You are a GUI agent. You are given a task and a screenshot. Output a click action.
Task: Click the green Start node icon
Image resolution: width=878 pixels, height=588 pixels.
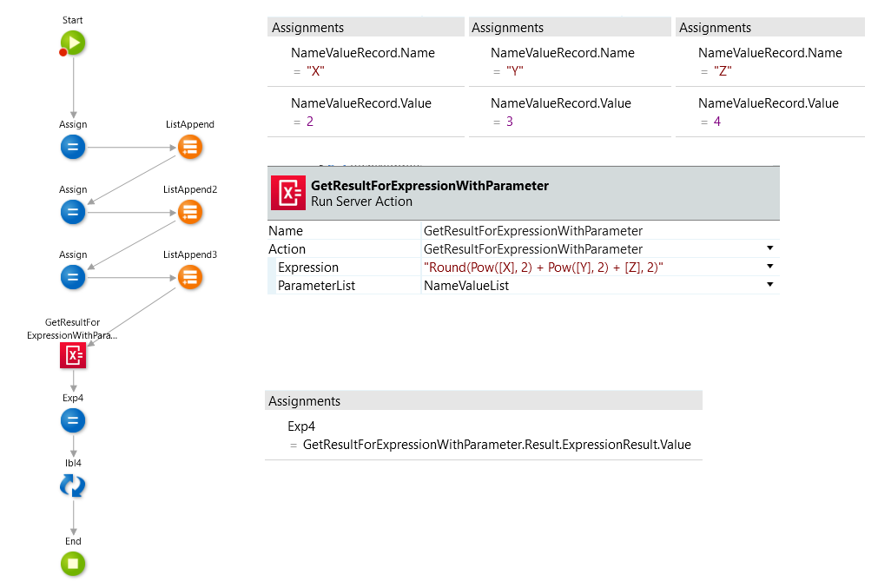[x=73, y=43]
